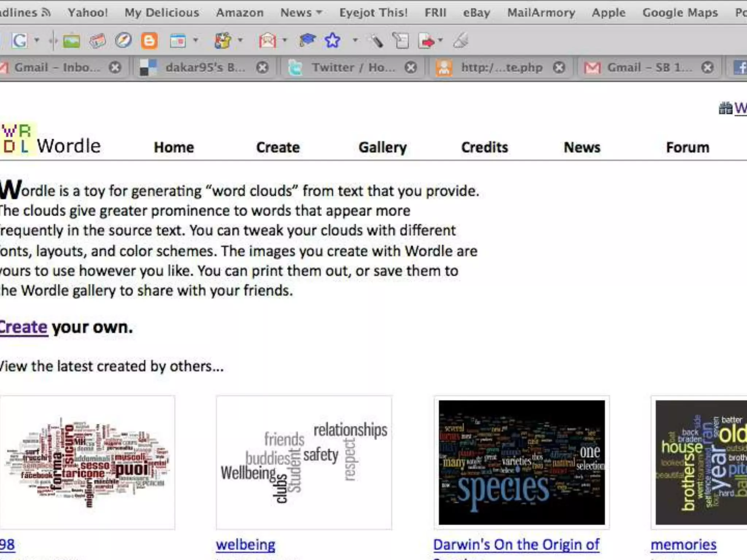Click the highlighter pen toolbar icon
The height and width of the screenshot is (560, 747).
tap(376, 40)
